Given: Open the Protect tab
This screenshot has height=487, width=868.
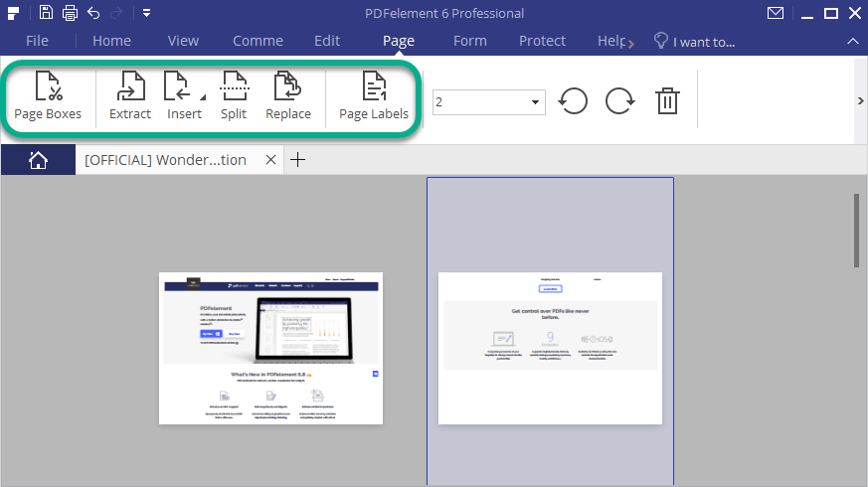Looking at the screenshot, I should click(543, 41).
